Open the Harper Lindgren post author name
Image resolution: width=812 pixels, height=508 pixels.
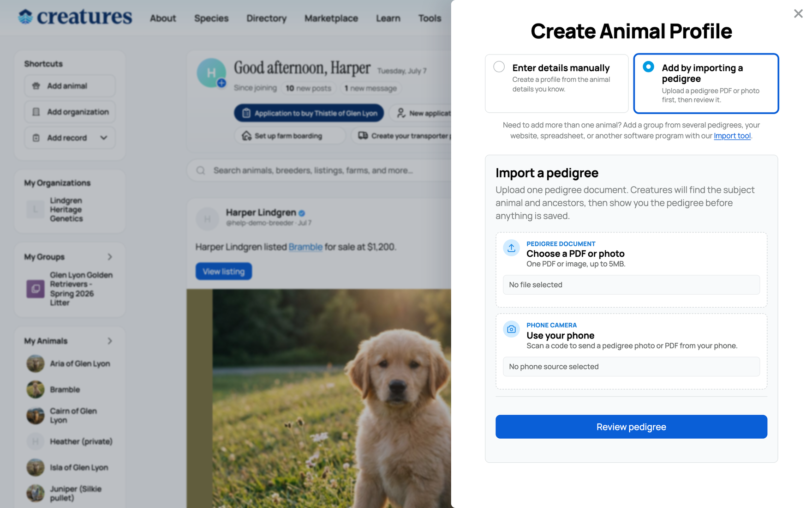[261, 212]
